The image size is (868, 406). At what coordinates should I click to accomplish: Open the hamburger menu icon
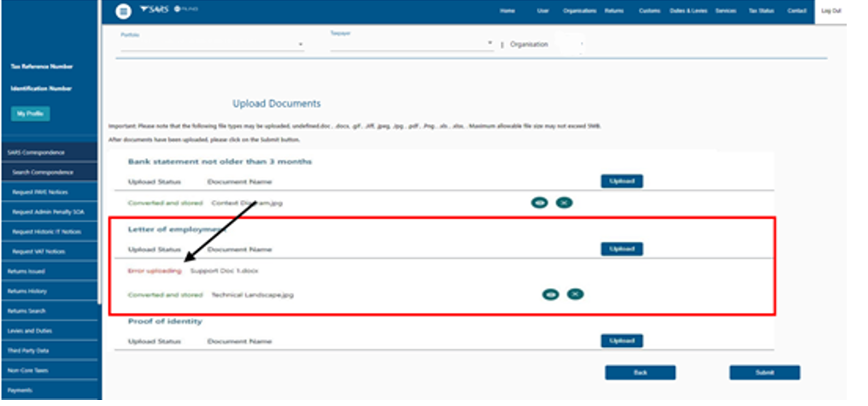[x=124, y=11]
